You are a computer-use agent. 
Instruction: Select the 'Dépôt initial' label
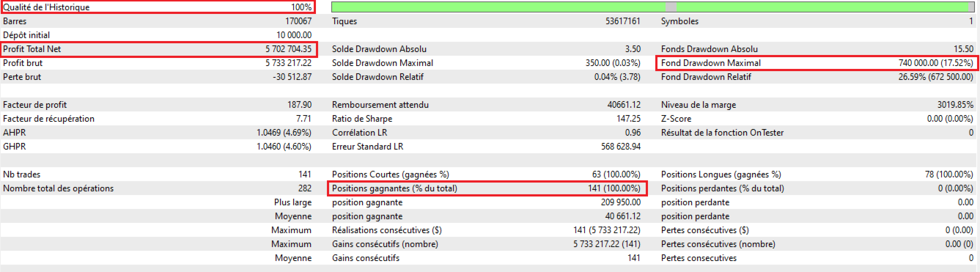[27, 35]
